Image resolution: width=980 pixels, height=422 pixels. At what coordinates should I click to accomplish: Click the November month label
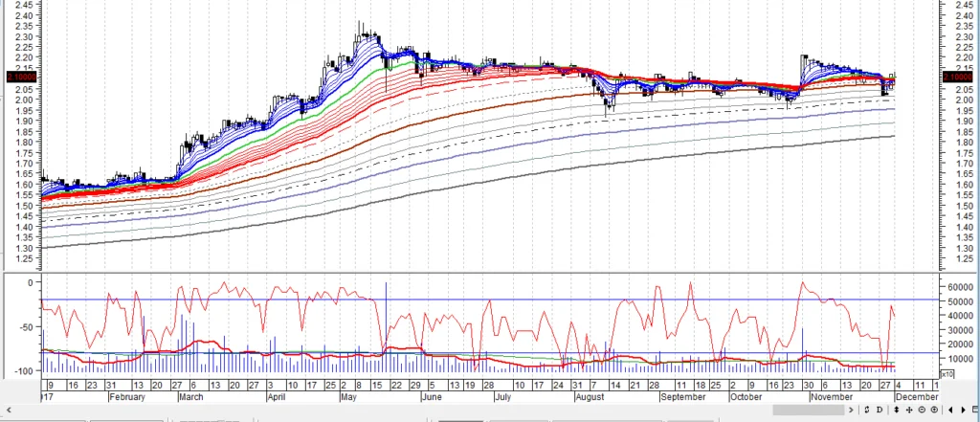point(832,397)
